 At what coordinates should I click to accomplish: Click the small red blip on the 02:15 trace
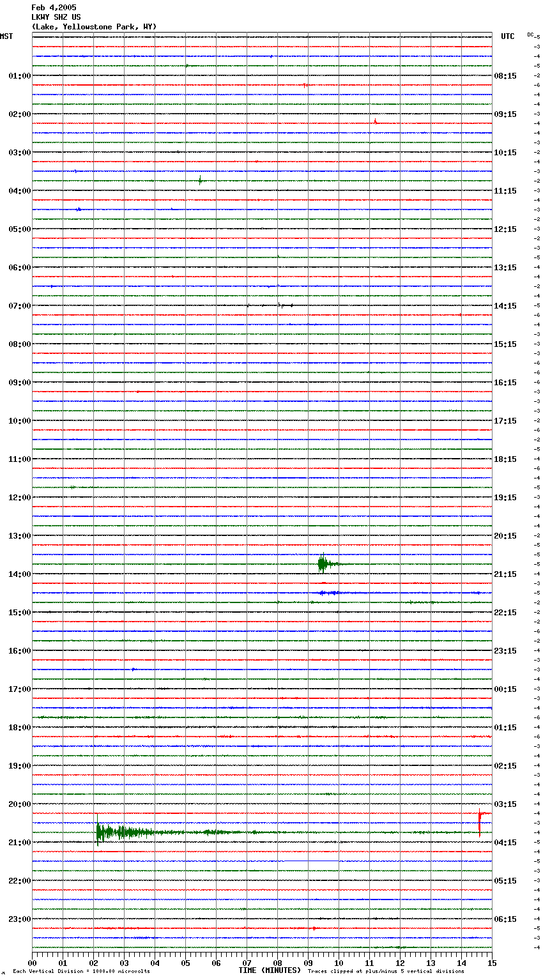tap(375, 121)
